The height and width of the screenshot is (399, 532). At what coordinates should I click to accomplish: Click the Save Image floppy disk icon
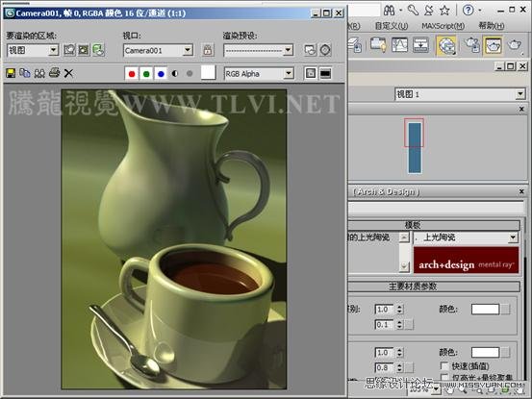(x=11, y=73)
